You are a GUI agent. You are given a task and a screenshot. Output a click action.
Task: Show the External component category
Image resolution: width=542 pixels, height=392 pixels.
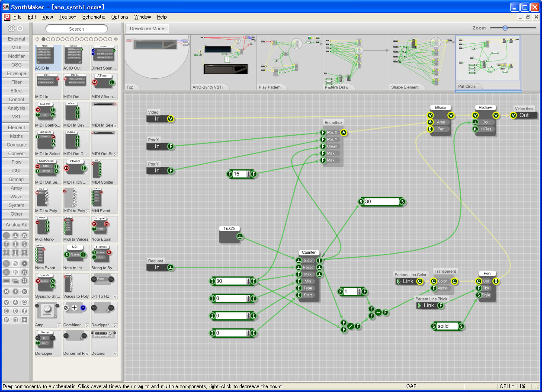pos(16,39)
